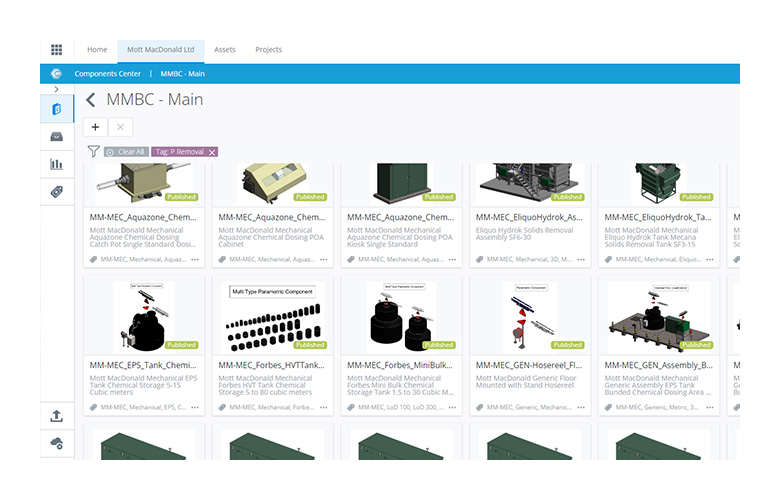Click the upload icon in sidebar
This screenshot has width=780, height=500.
click(x=56, y=416)
